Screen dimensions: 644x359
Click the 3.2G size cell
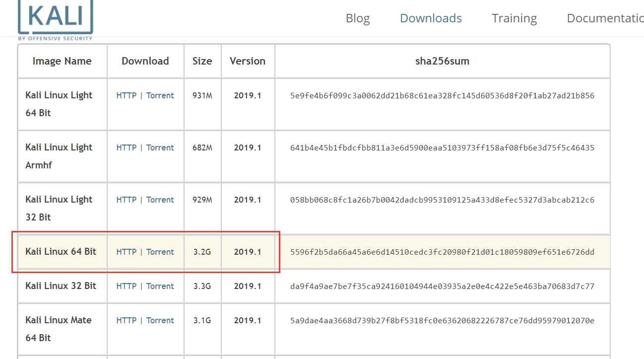click(x=202, y=252)
